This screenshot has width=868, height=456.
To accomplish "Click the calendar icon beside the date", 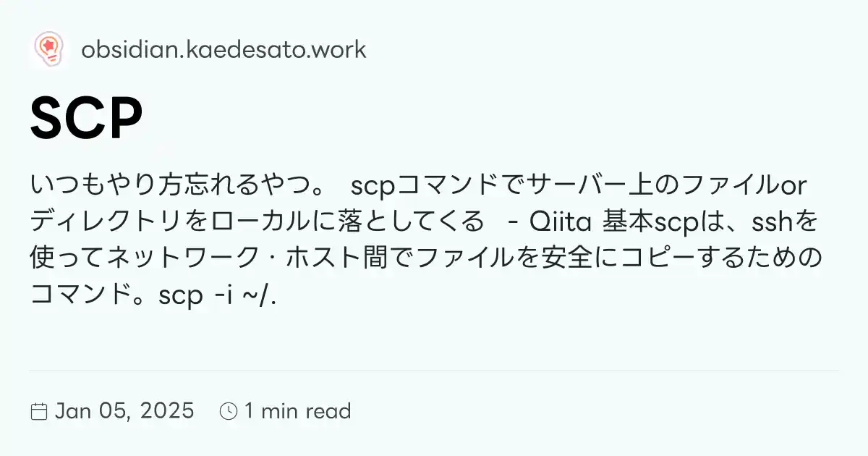I will [x=39, y=412].
